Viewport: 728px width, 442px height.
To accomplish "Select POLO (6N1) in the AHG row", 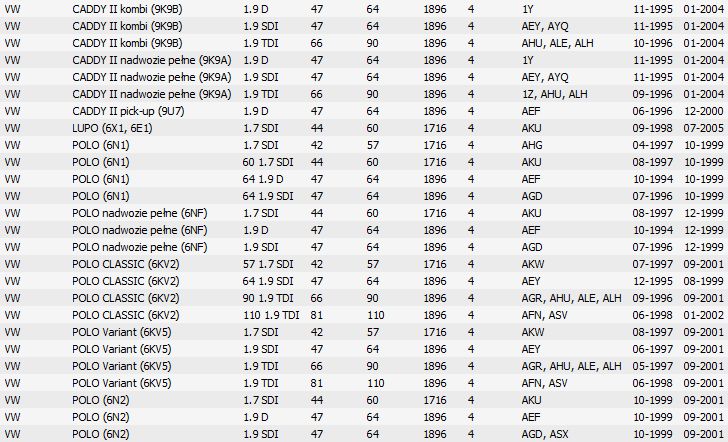I will click(x=101, y=145).
